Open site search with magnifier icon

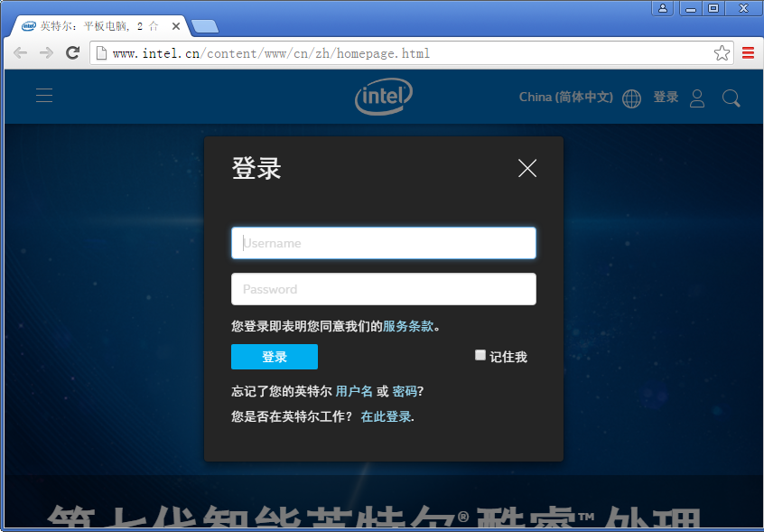tap(731, 98)
